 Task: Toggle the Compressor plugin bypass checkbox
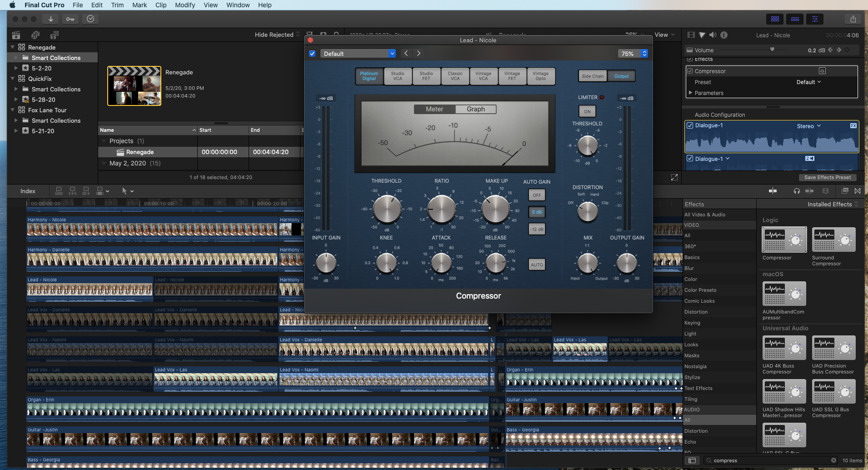pos(312,54)
